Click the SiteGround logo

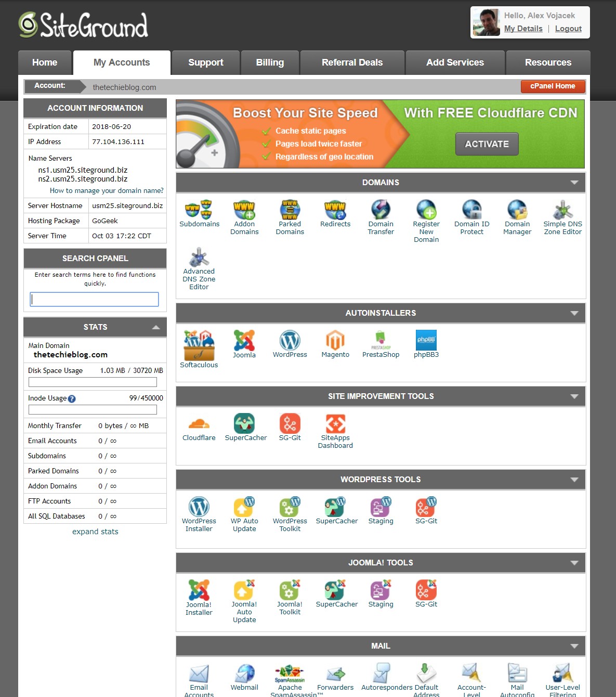pos(83,25)
